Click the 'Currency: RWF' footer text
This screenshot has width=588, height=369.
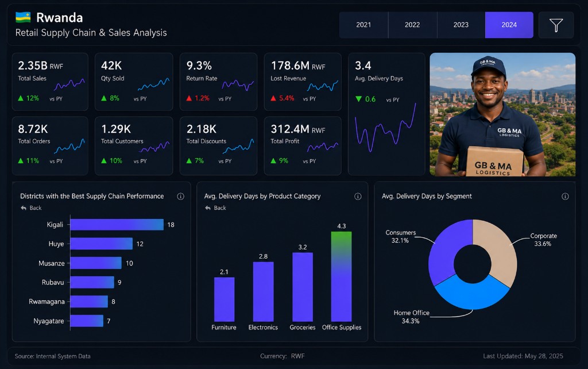283,356
